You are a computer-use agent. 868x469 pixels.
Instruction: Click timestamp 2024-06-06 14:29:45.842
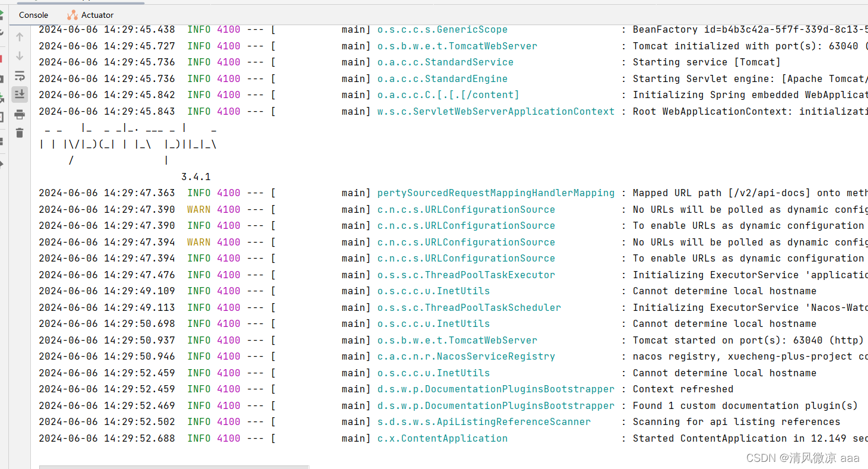[107, 95]
